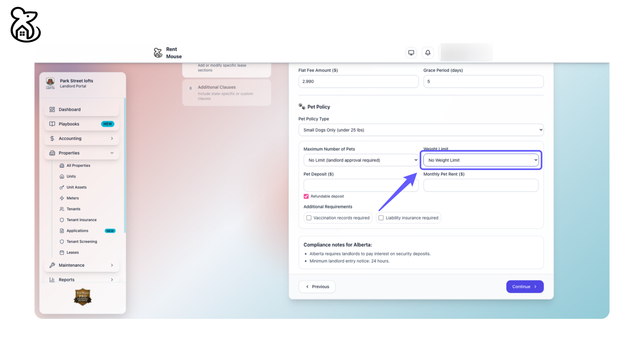Check Liability insurance required option
This screenshot has height=362, width=644.
(381, 218)
